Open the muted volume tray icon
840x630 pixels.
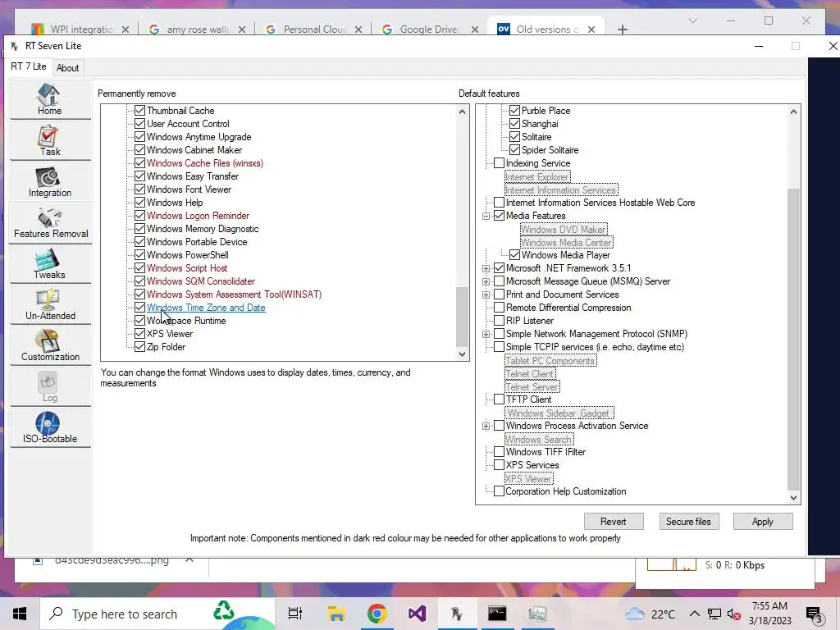[x=734, y=614]
